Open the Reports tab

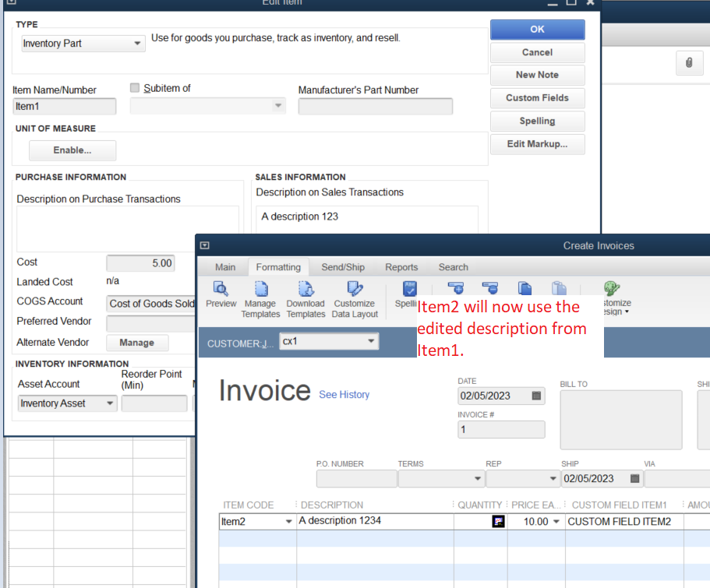pyautogui.click(x=401, y=267)
